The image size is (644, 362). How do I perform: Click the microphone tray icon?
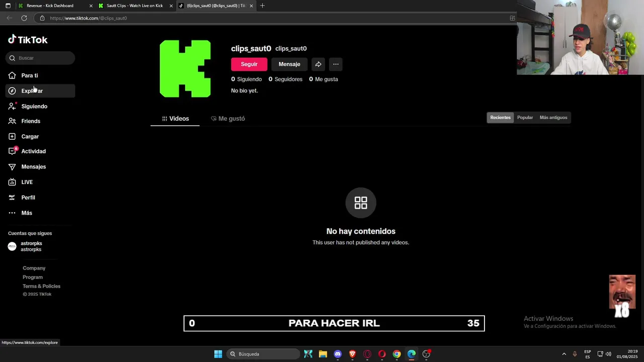[575, 354]
